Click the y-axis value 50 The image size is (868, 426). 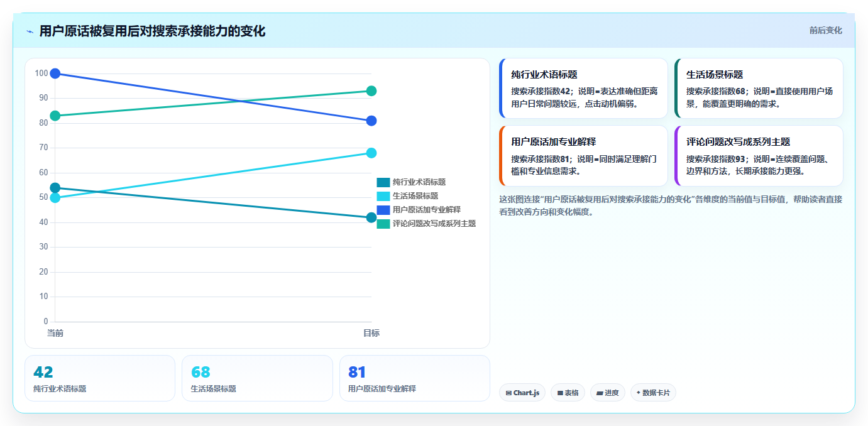point(43,197)
